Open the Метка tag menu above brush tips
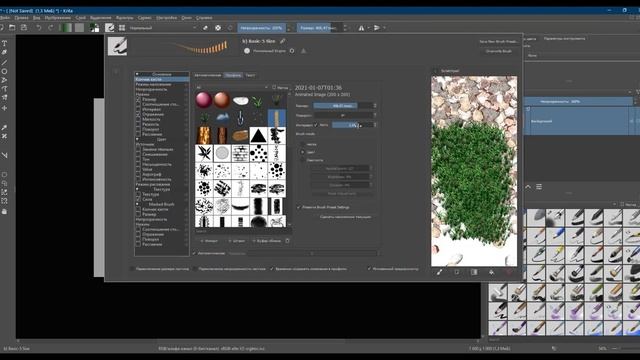 [280, 87]
